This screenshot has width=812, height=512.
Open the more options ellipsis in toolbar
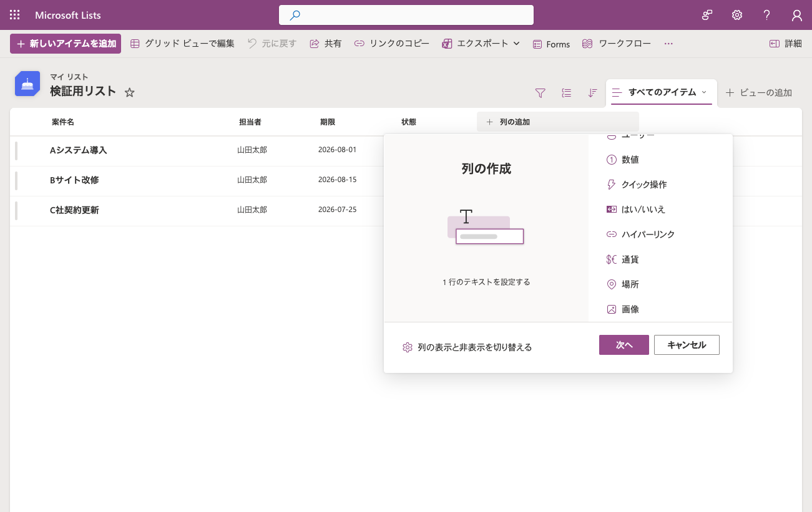point(668,44)
